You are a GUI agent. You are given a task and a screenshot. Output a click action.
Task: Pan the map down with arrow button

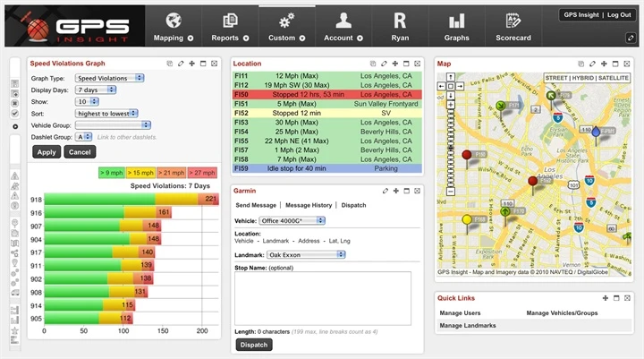pos(451,96)
